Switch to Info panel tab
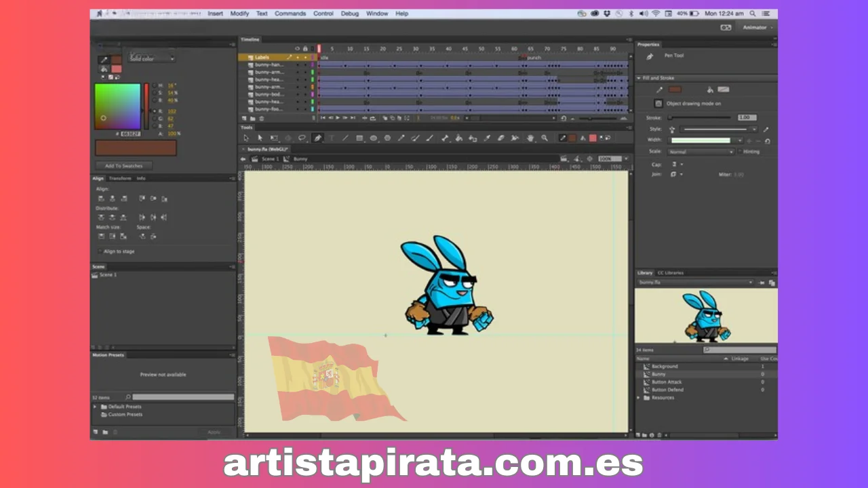The image size is (868, 488). [141, 178]
